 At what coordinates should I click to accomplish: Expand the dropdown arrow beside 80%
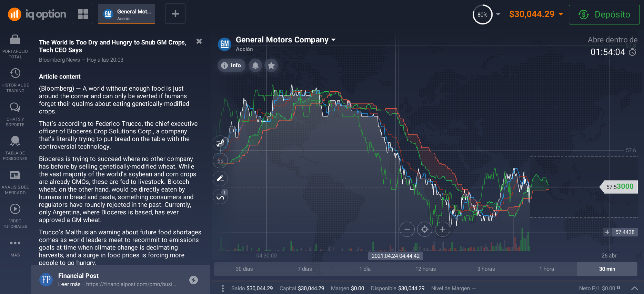(x=498, y=14)
